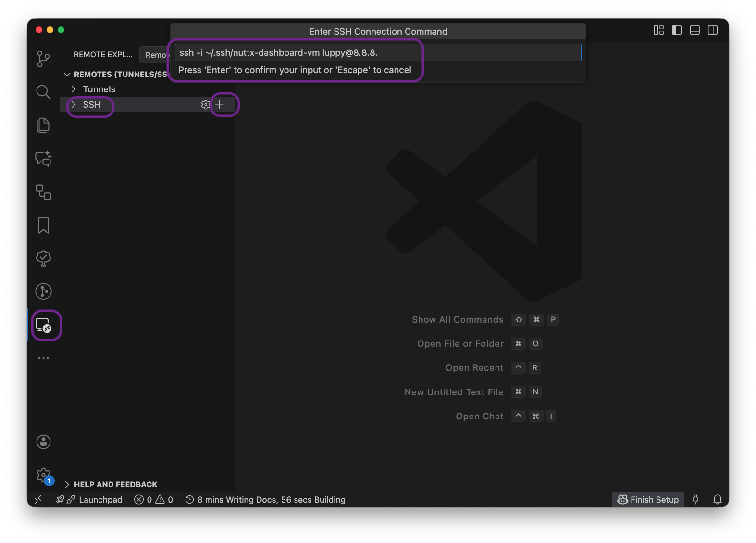The height and width of the screenshot is (543, 756).
Task: Click the Show All Commands label
Action: pyautogui.click(x=458, y=320)
